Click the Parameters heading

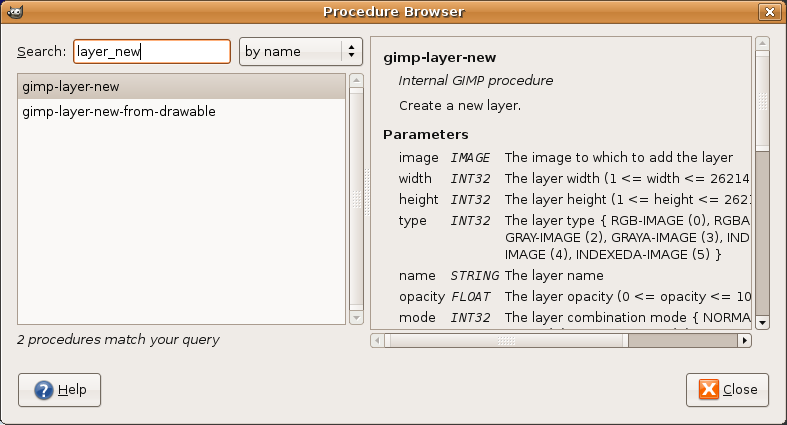tap(426, 134)
